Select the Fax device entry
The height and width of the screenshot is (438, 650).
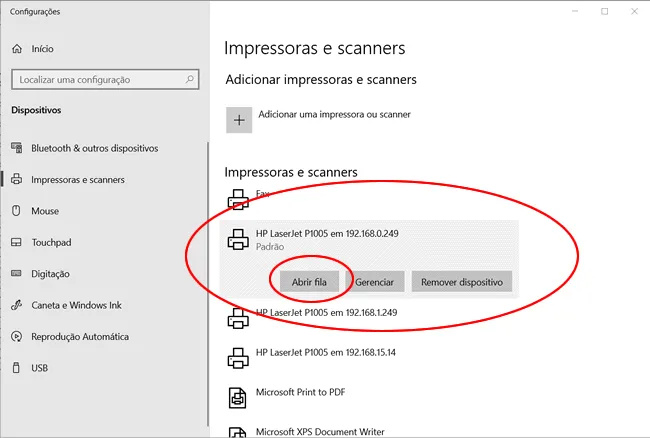coord(262,194)
